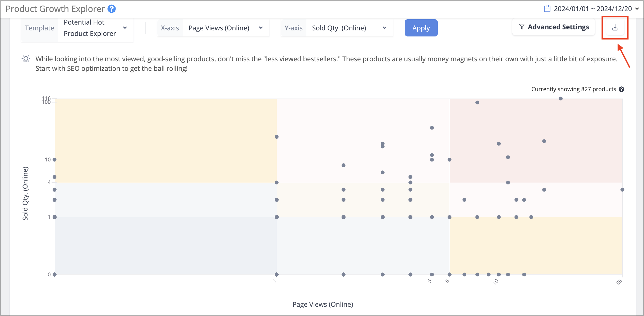Open help icon beside Product Growth Explorer
Screen dimensions: 644x316
pos(112,9)
